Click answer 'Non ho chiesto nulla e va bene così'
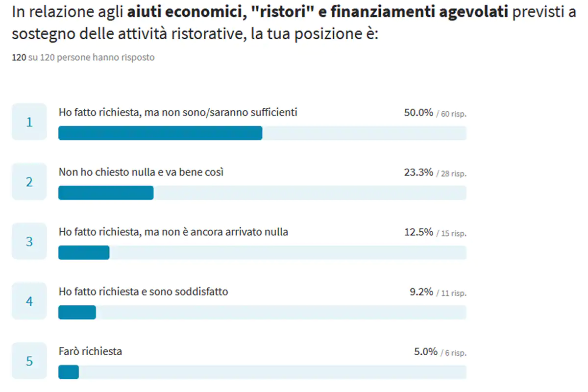This screenshot has width=588, height=392. (x=141, y=172)
